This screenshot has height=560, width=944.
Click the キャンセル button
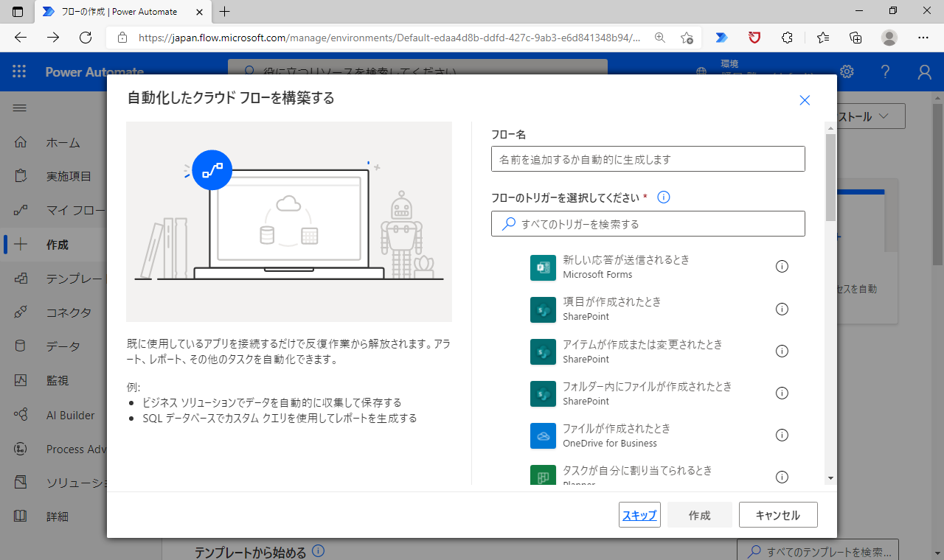click(x=778, y=515)
